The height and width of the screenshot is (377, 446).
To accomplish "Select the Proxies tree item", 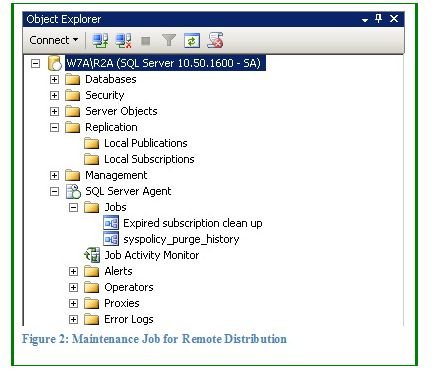I will (x=122, y=303).
